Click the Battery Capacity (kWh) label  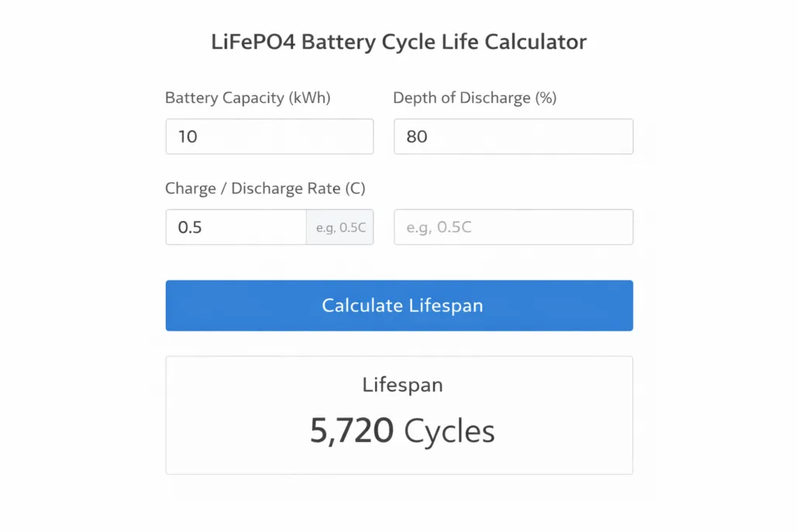tap(247, 98)
